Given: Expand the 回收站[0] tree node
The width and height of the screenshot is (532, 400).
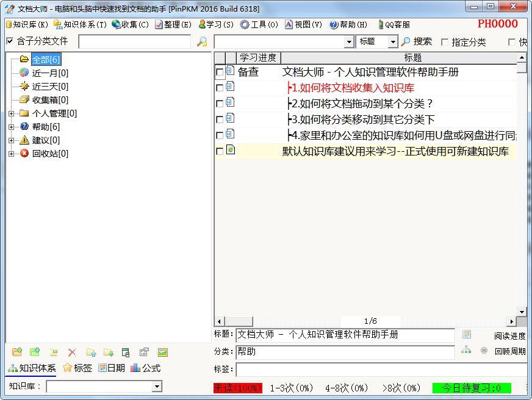Looking at the screenshot, I should tap(11, 154).
